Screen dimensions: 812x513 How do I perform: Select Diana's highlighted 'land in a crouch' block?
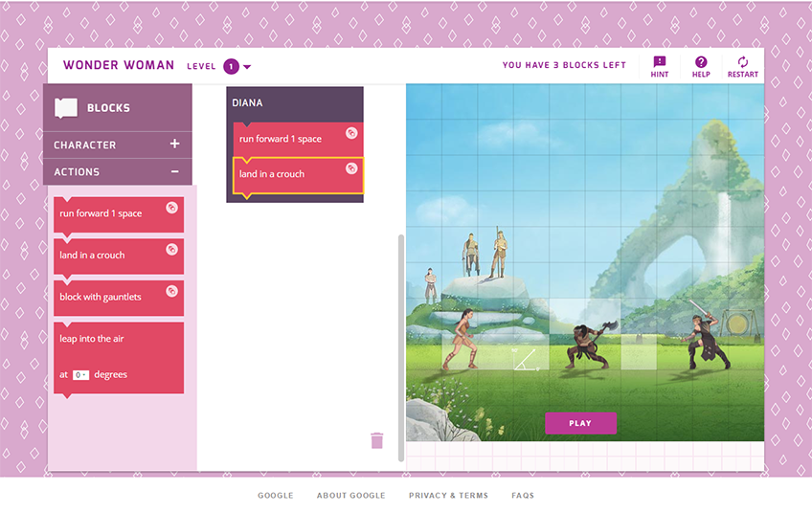(x=298, y=176)
